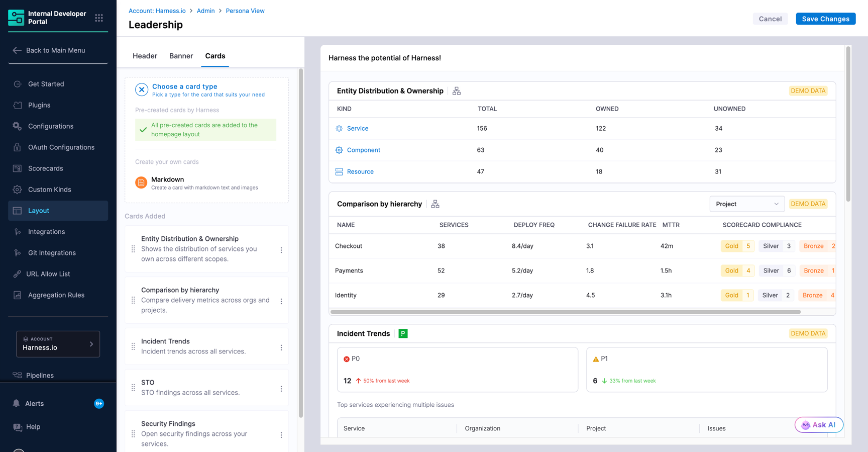This screenshot has height=452, width=868.
Task: Open the Resource kind link
Action: [360, 171]
